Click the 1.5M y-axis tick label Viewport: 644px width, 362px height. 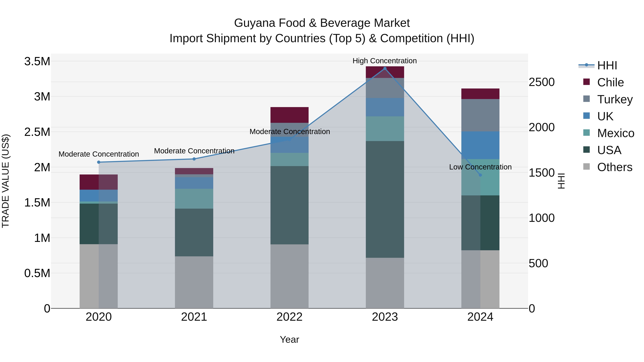[37, 203]
